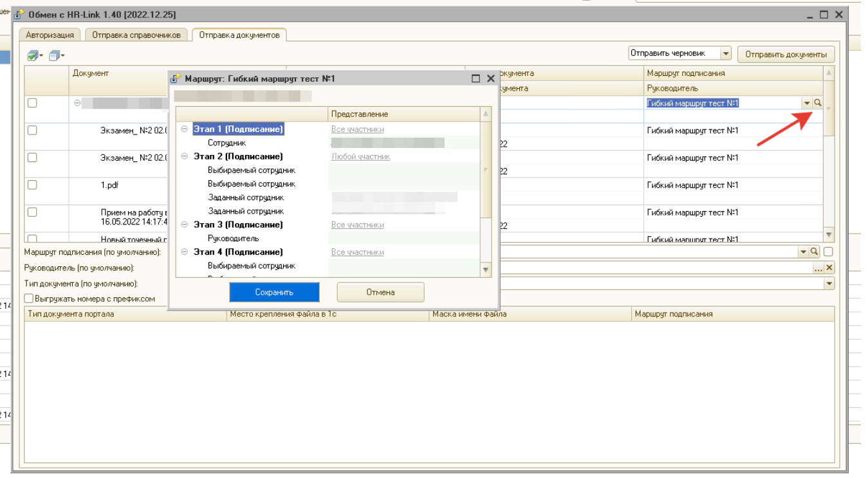This screenshot has height=478, width=868.
Task: Click the Отмена button
Action: (380, 292)
